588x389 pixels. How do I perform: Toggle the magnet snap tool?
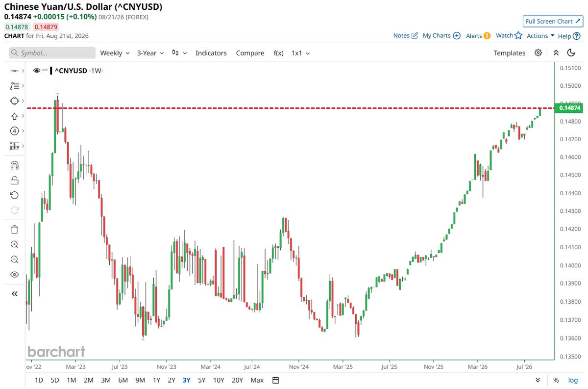click(x=14, y=165)
